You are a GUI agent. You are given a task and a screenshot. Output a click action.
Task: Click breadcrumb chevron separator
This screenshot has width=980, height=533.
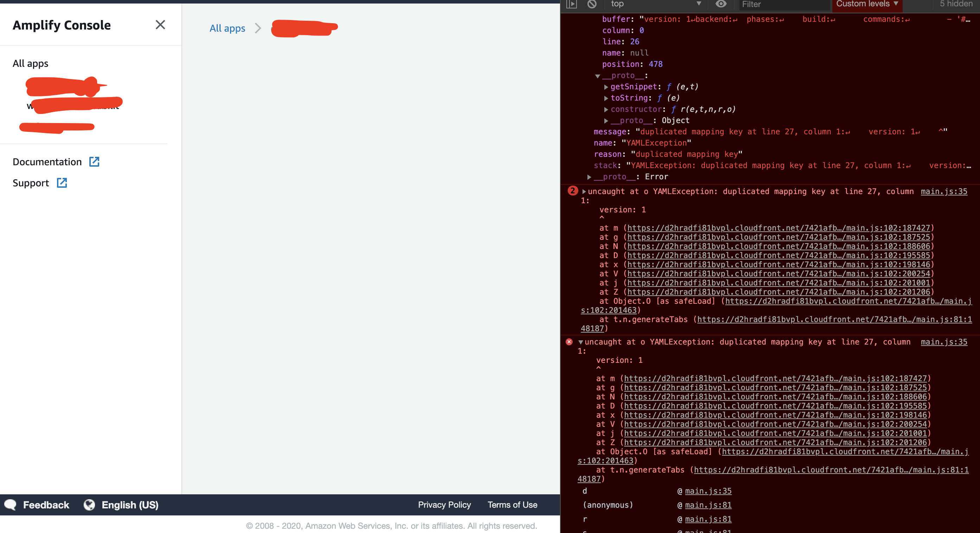pos(258,28)
